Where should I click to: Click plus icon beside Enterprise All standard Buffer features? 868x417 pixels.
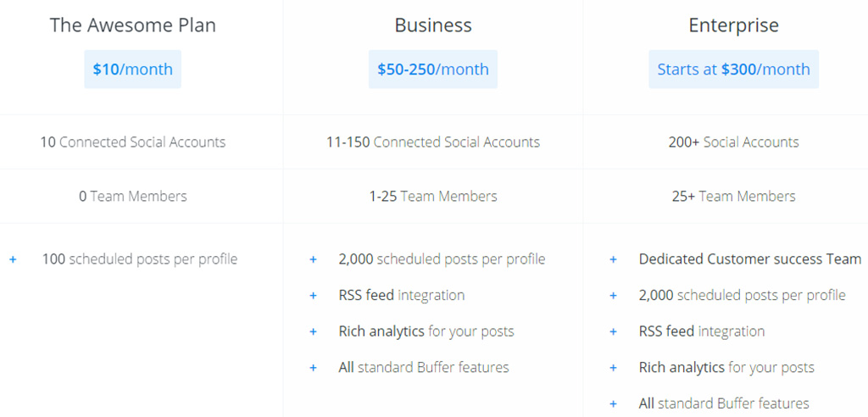pos(613,403)
